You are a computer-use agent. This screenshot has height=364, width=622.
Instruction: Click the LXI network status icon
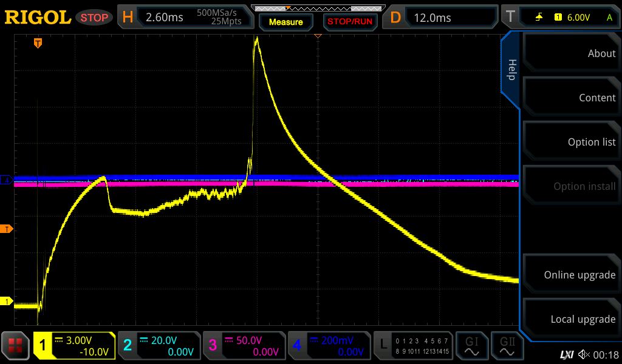click(566, 354)
